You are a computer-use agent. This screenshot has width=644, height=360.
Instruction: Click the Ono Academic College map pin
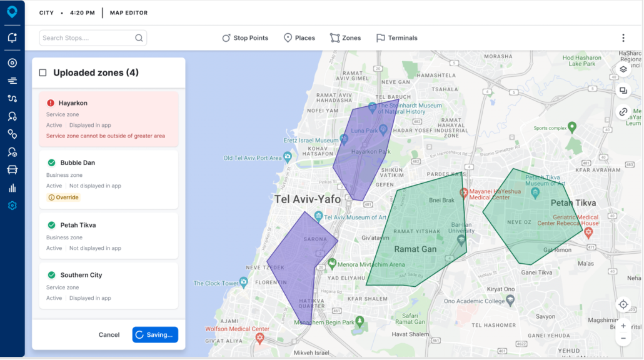point(510,300)
